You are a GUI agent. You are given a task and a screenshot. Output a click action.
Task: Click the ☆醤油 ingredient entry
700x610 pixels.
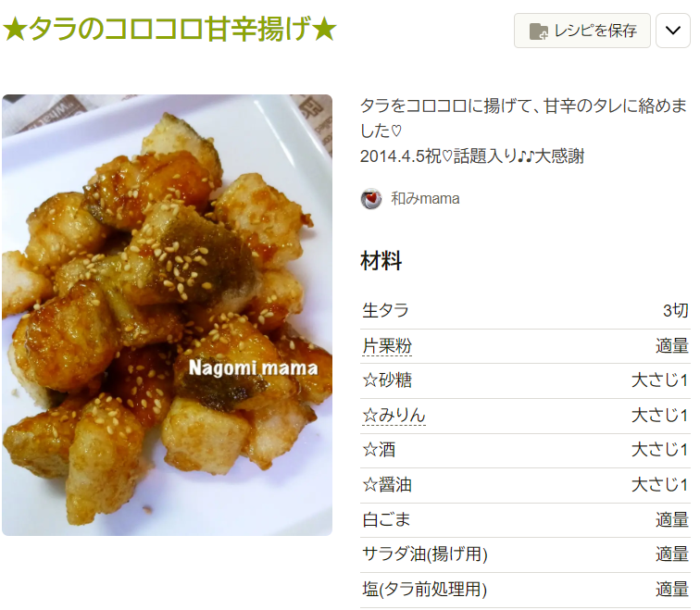(387, 485)
